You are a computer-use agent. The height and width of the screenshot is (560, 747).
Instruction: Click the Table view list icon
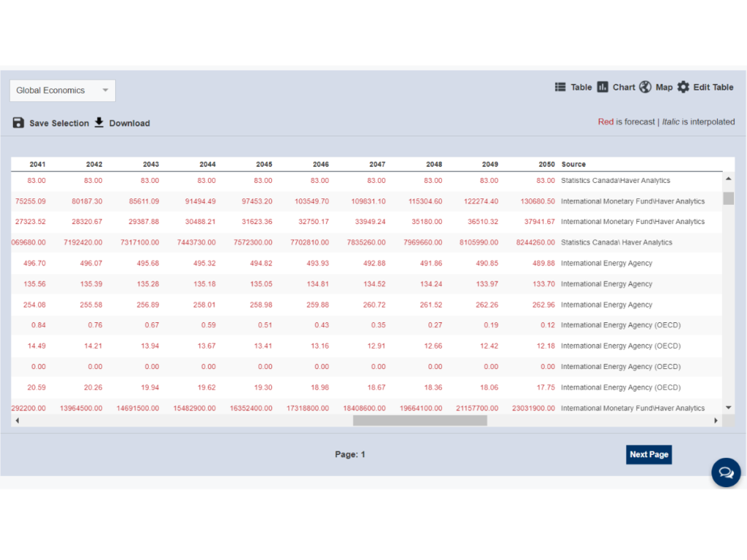point(560,87)
